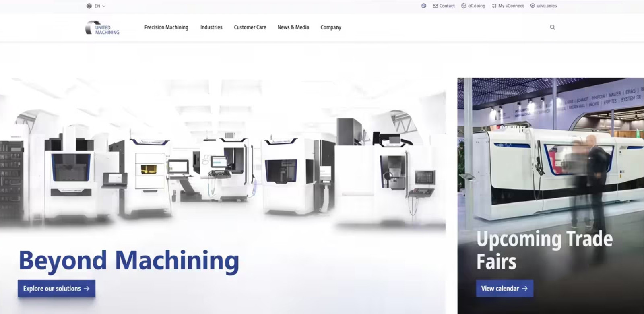The image size is (644, 314).
Task: Click the globe icon beside Contact
Action: [423, 6]
